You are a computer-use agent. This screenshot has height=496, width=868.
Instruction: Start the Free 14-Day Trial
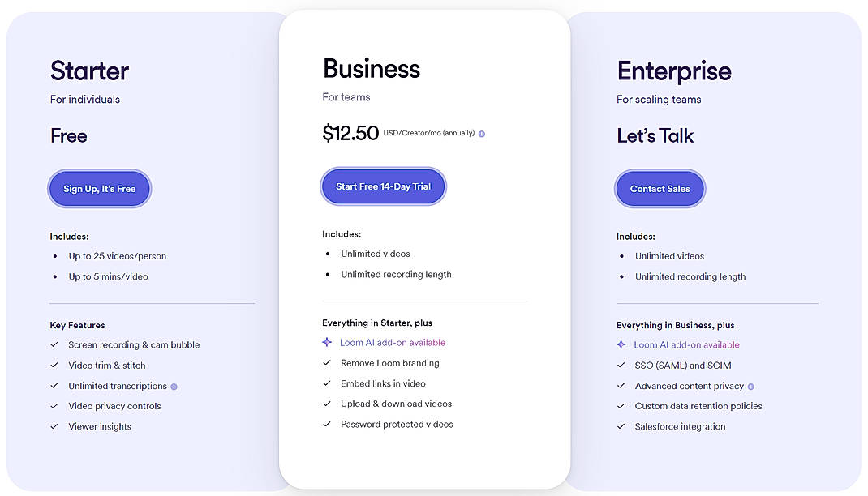click(x=383, y=186)
